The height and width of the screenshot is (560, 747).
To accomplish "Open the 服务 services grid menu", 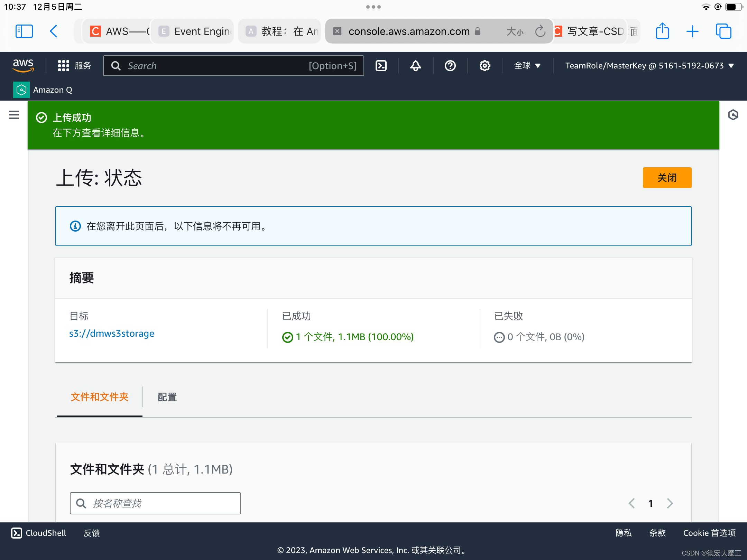I will 74,66.
